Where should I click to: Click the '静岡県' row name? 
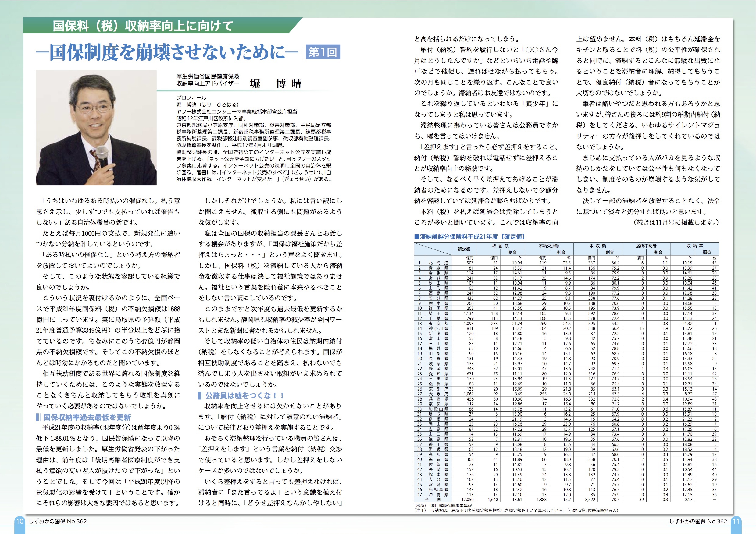coord(438,369)
